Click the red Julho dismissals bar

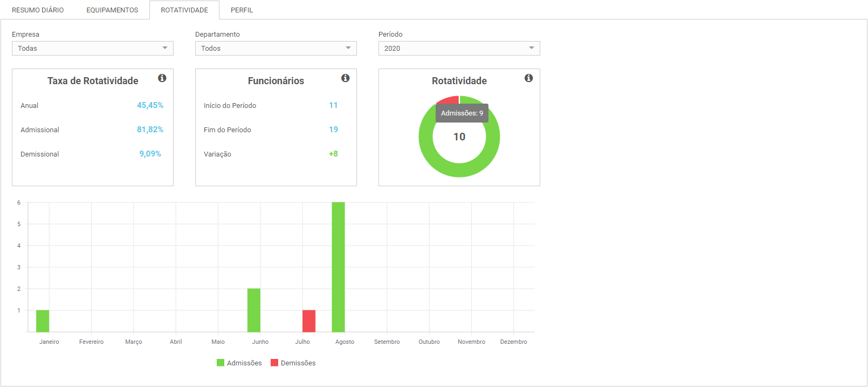tap(309, 321)
